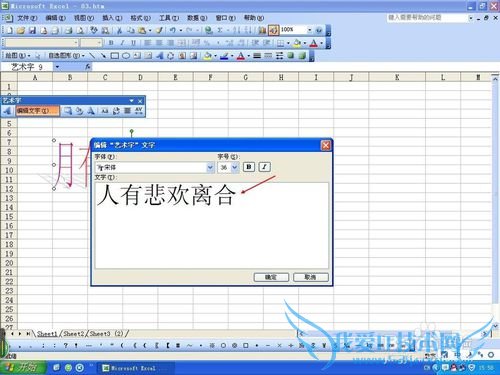Screen dimensions: 500x375
Task: Click the Insert WordArt icon in the 艺术字 toolbar
Action: tap(7, 111)
